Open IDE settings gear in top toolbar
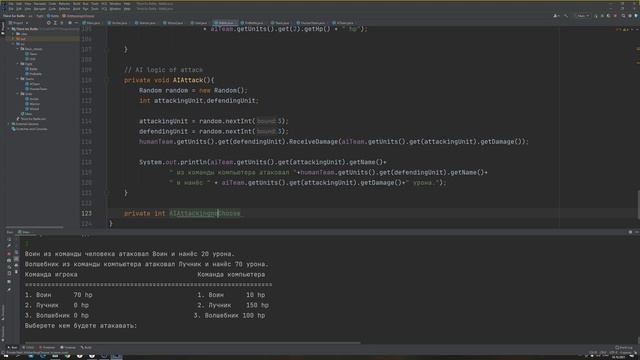This screenshot has width=640, height=360. [630, 16]
